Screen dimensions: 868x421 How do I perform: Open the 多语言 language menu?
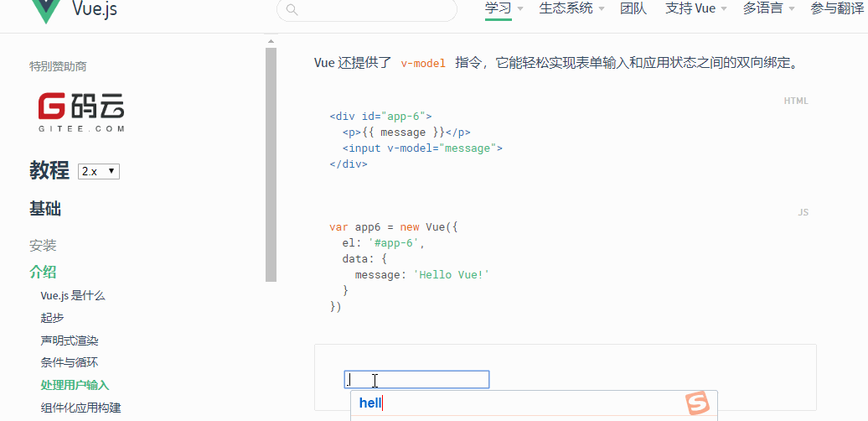pyautogui.click(x=768, y=8)
